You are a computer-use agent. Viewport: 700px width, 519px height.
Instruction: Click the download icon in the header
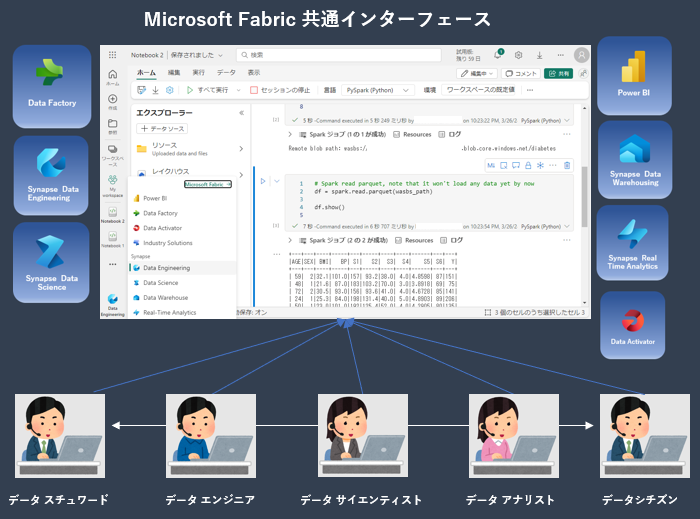(539, 55)
